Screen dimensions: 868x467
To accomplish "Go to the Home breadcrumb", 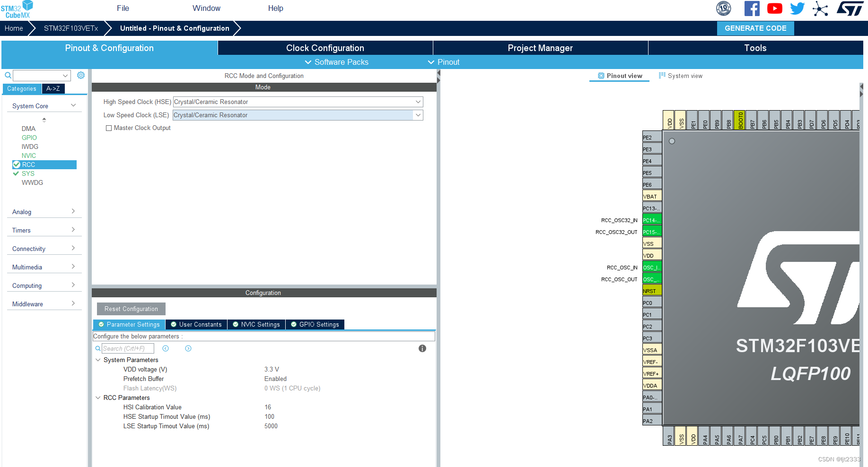I will (x=14, y=28).
